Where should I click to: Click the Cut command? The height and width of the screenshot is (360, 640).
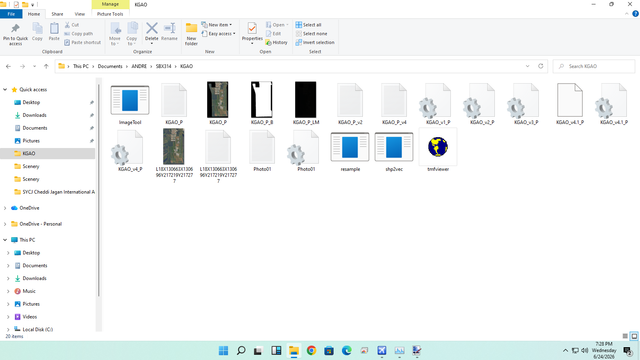pyautogui.click(x=72, y=25)
